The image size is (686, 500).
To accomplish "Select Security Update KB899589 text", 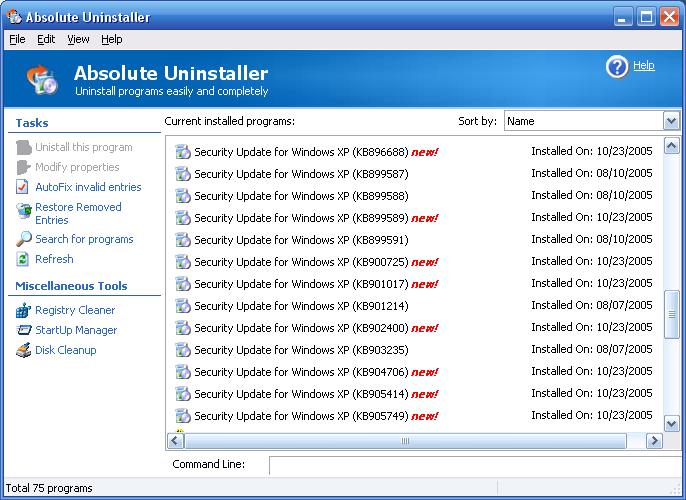I will (x=301, y=218).
